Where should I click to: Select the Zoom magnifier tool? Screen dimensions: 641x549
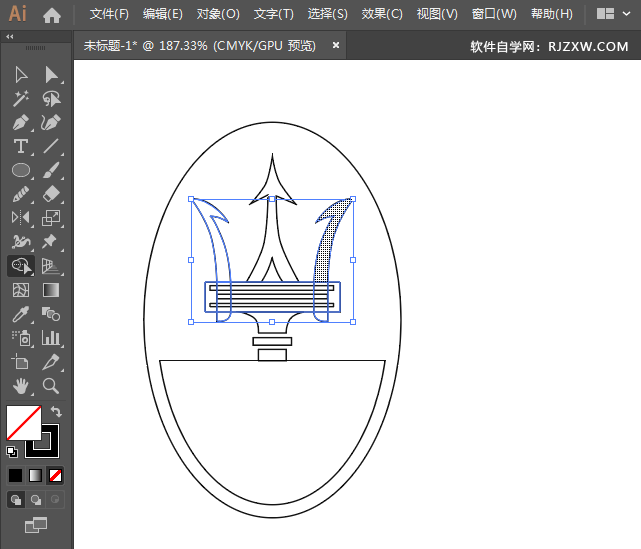tap(51, 386)
